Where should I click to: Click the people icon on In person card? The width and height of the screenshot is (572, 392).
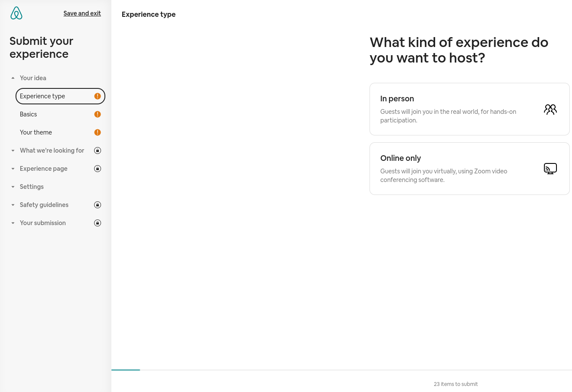click(x=550, y=110)
